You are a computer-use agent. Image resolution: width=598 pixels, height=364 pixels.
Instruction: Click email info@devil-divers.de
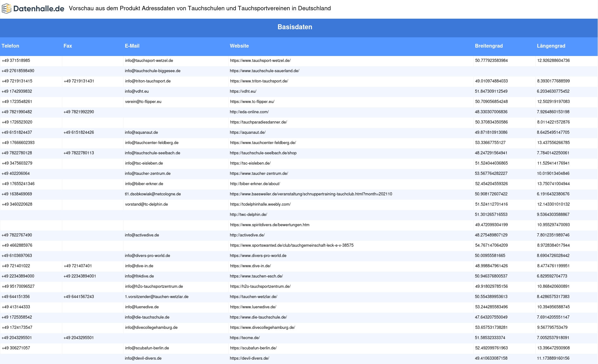pyautogui.click(x=143, y=358)
